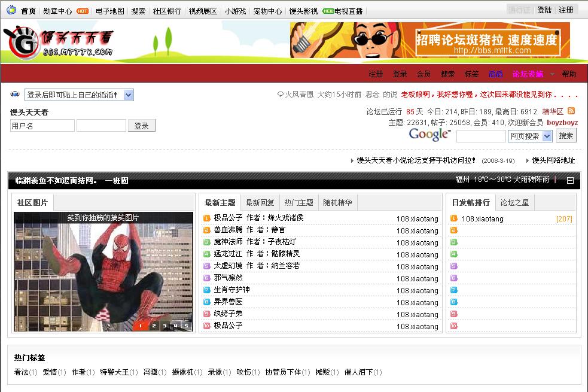The image size is (588, 392).
Task: Collapse the announcement panel with minus icon
Action: coord(570,180)
